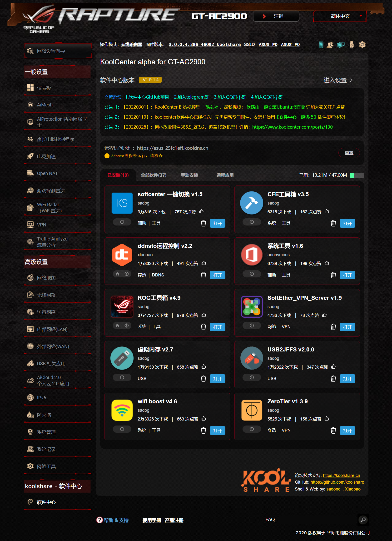
Task: Expand the AiProtection sidebar item
Action: coord(57,122)
